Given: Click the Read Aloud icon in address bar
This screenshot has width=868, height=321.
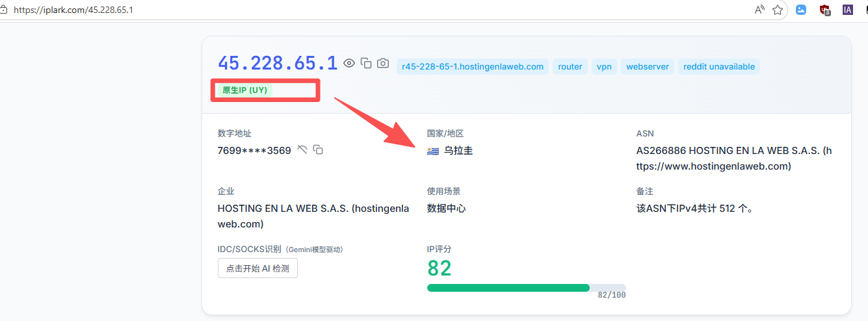Looking at the screenshot, I should tap(759, 10).
